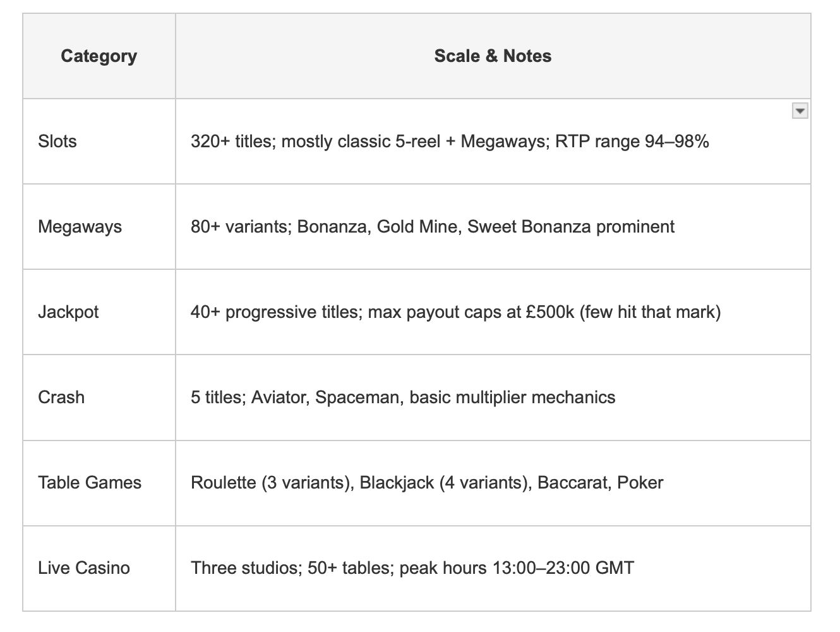
Task: Click the text 'Sweet Bonanza prominent'
Action: [571, 226]
